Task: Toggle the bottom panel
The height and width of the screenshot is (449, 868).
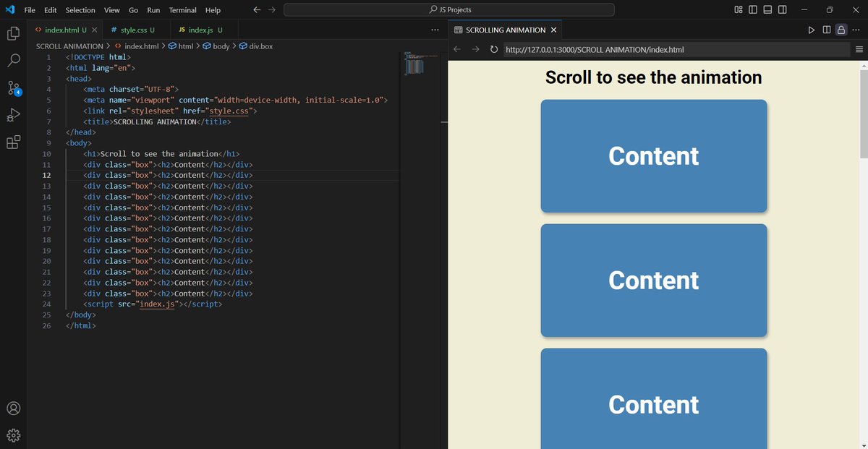Action: [x=767, y=9]
